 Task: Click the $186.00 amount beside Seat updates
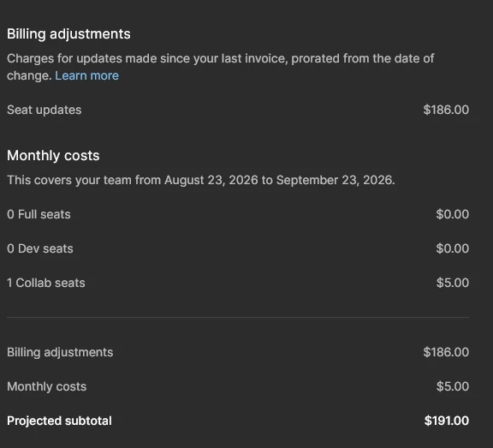click(x=446, y=110)
